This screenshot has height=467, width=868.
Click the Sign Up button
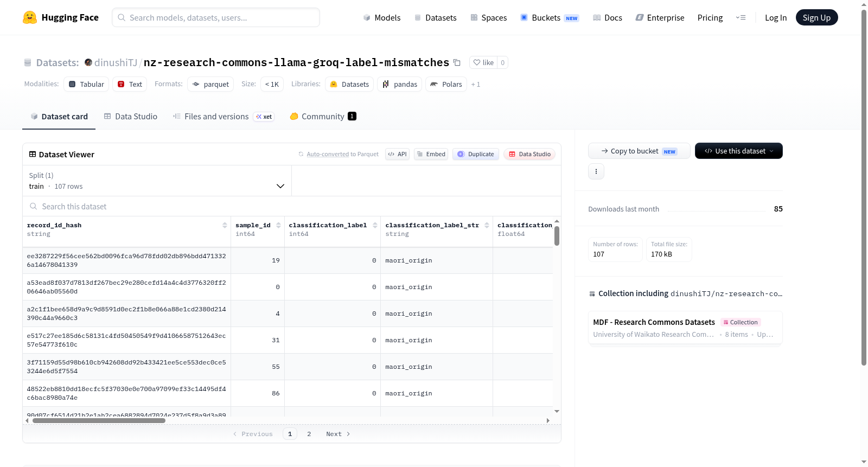816,17
